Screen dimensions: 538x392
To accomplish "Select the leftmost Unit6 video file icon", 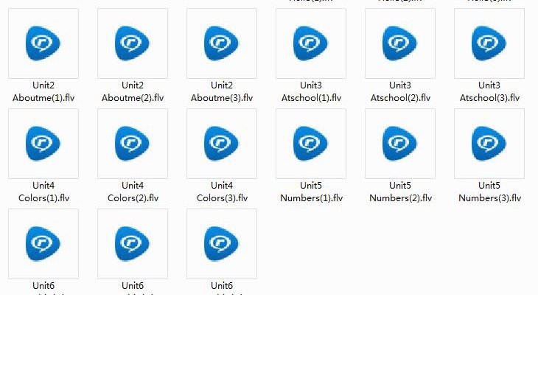I will pos(43,244).
